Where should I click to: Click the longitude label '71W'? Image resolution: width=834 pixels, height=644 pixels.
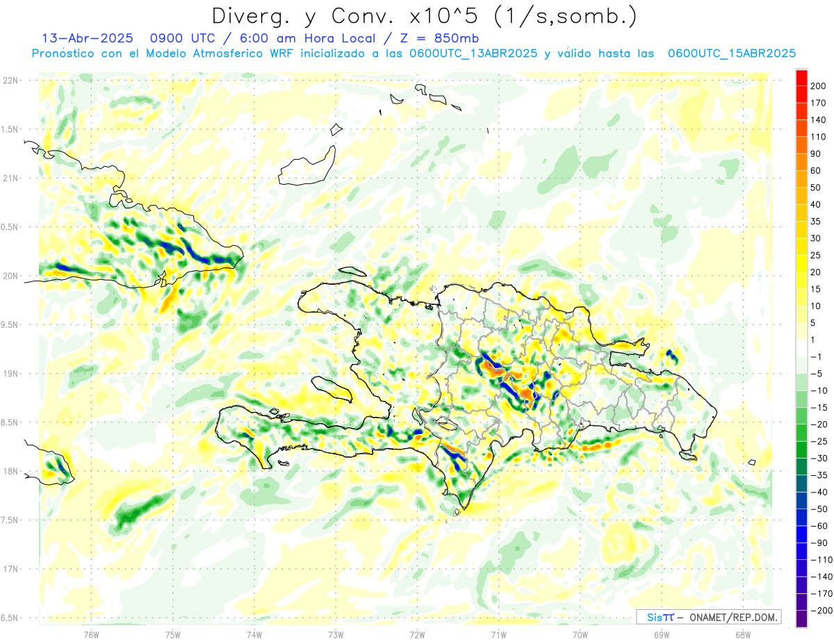[498, 635]
